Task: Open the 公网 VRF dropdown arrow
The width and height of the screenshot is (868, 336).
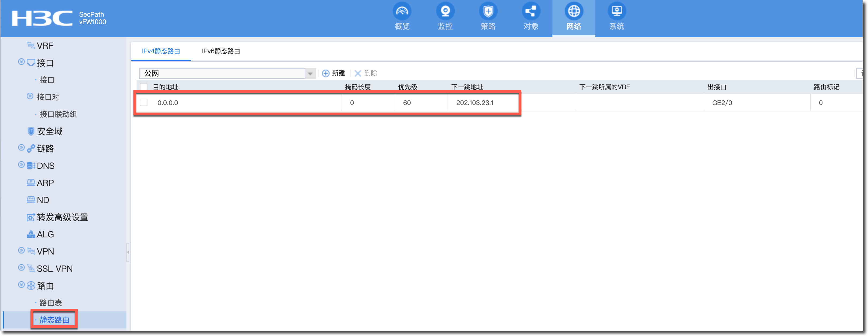Action: pos(310,73)
